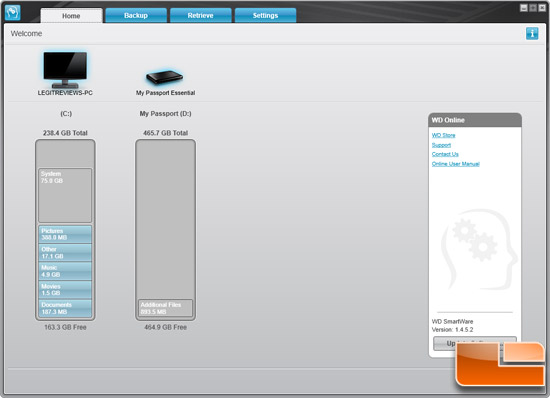Click the WD SmartWare logo icon
The image size is (550, 398).
point(13,13)
